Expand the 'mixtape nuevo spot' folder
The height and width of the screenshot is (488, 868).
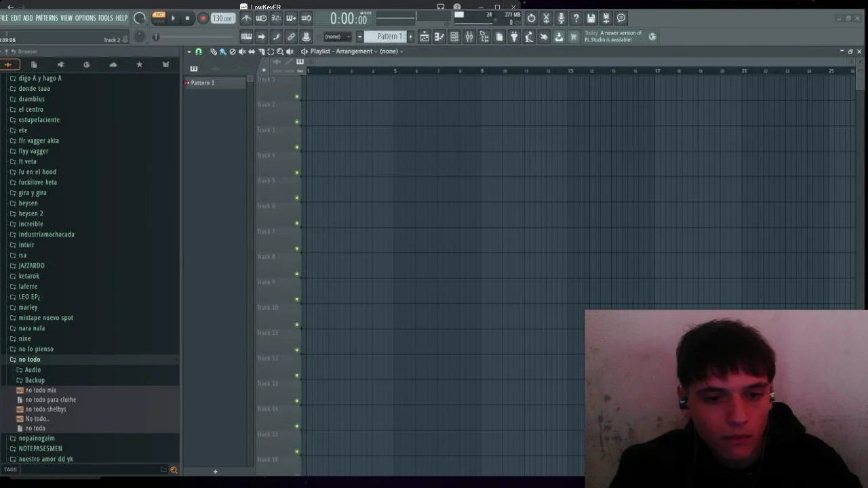[x=45, y=318]
